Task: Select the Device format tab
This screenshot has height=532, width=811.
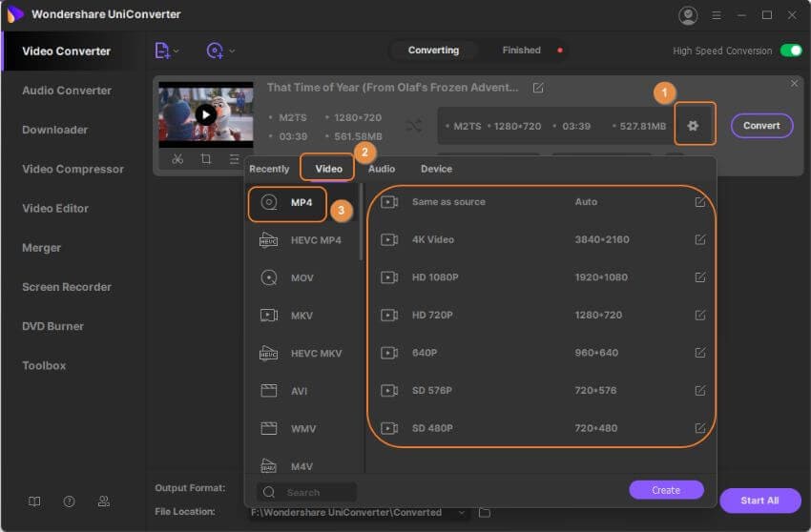Action: (x=437, y=169)
